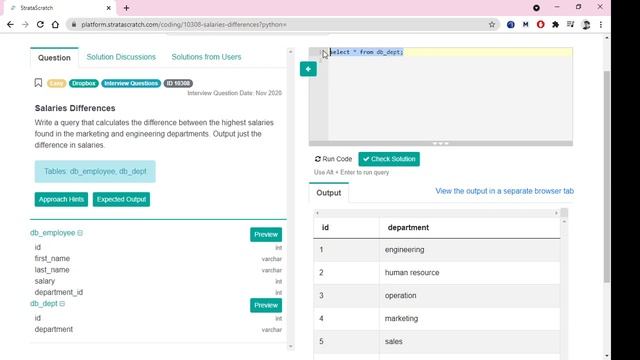Click the Chrome recording indicator icon
Image resolution: width=640 pixels, height=360 pixels.
(x=536, y=8)
